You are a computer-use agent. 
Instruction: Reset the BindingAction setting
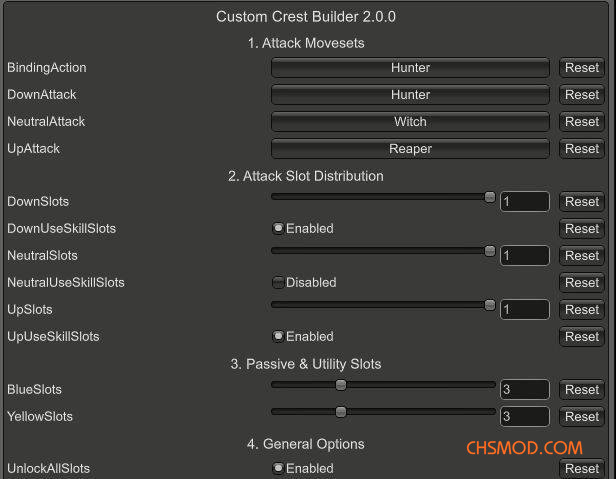tap(582, 68)
